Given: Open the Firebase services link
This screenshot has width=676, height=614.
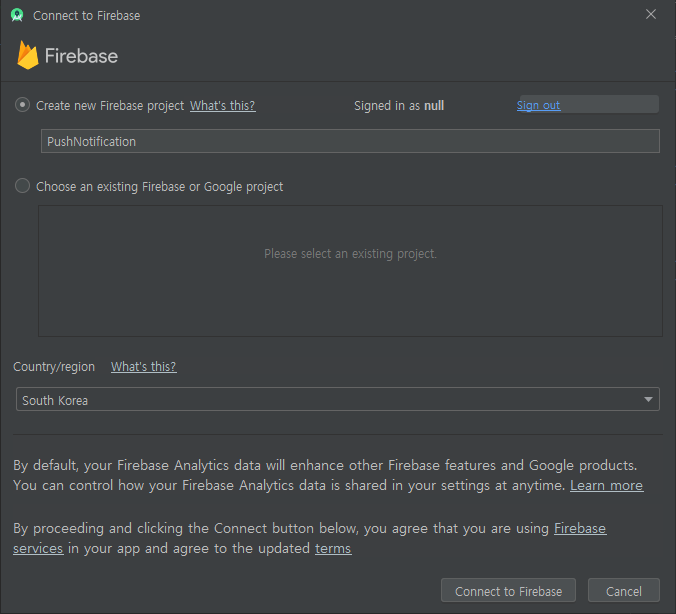Looking at the screenshot, I should tap(580, 529).
